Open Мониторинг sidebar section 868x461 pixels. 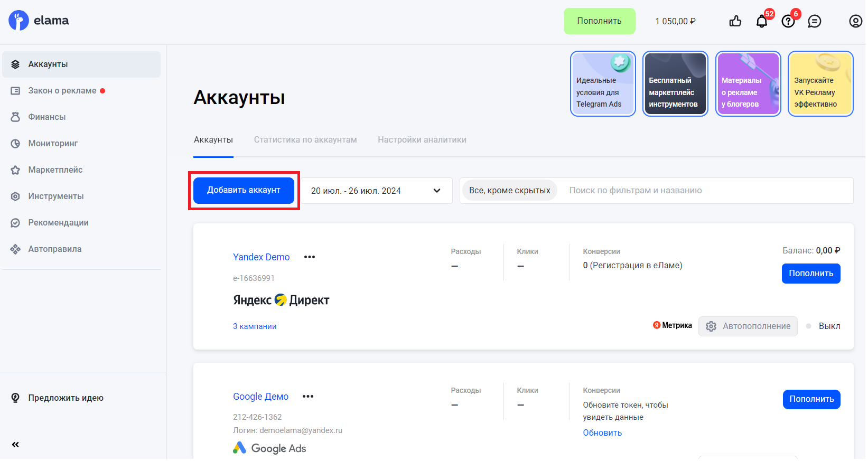click(x=81, y=144)
